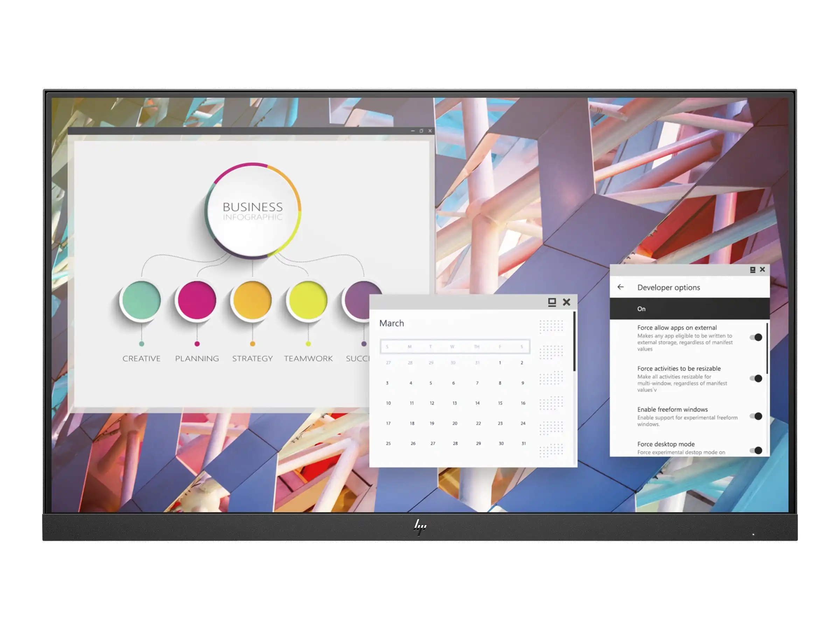Screen dimensions: 840x630
Task: Select date 12 in the calendar
Action: (x=432, y=403)
